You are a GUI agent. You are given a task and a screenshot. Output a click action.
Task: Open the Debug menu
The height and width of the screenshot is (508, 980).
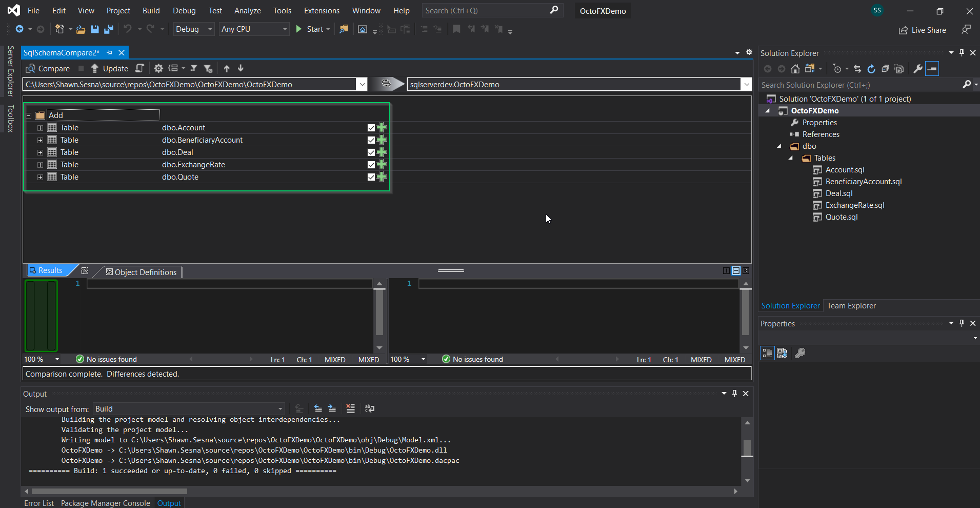pyautogui.click(x=184, y=10)
